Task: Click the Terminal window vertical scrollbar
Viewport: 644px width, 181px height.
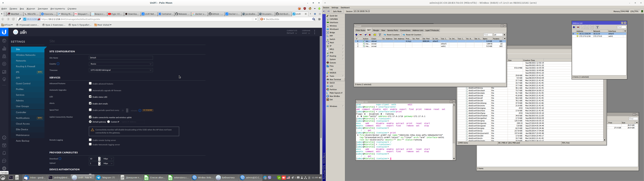Action: point(454,132)
